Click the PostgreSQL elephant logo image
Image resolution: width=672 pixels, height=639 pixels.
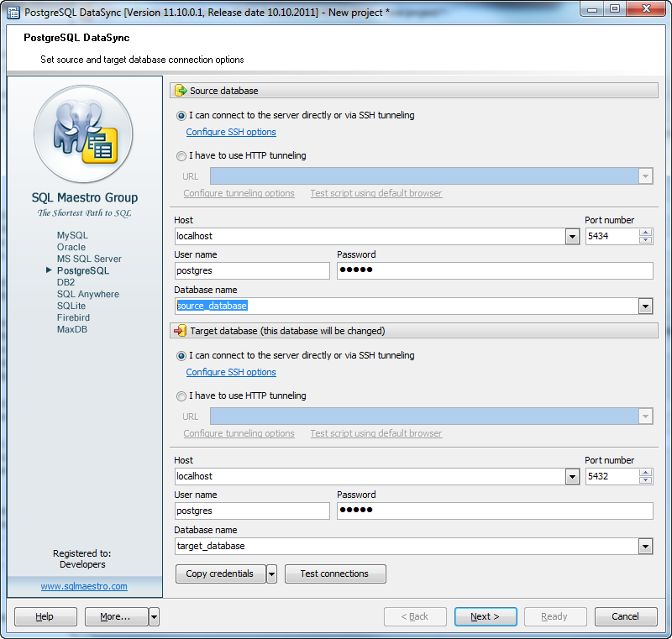point(83,134)
